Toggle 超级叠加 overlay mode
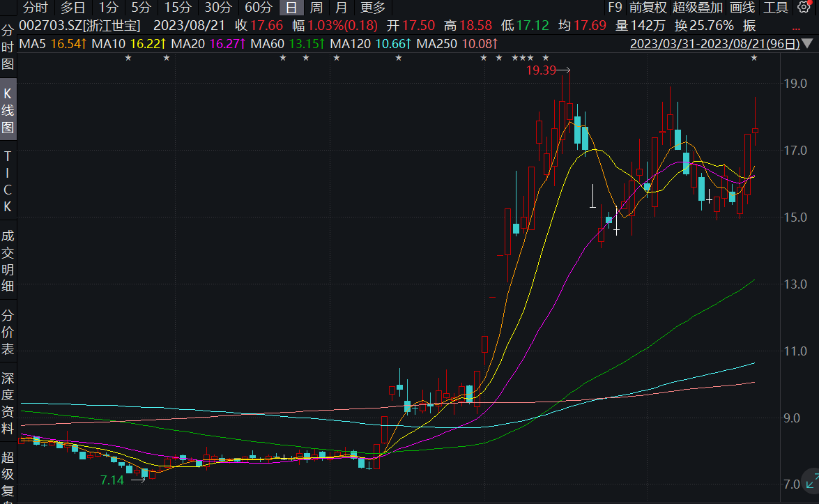 698,8
